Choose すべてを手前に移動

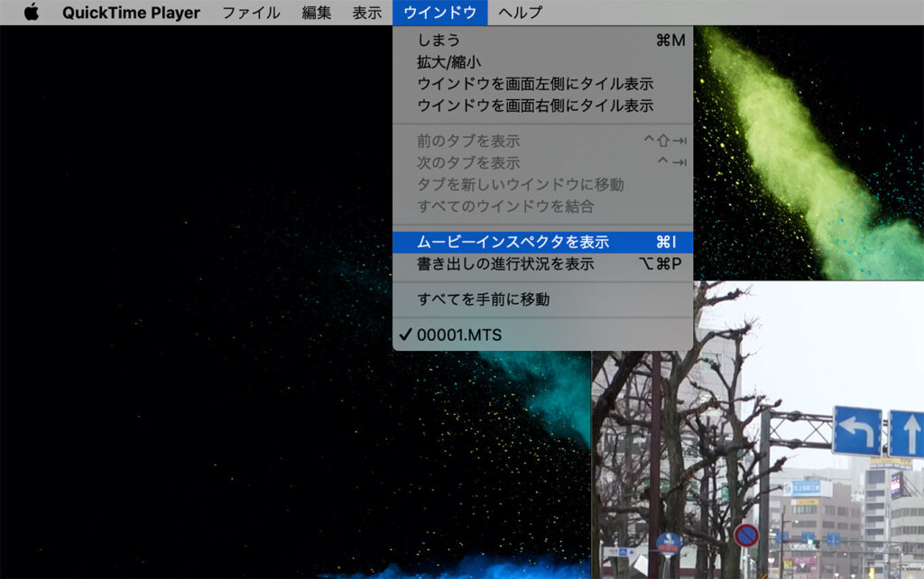click(483, 299)
